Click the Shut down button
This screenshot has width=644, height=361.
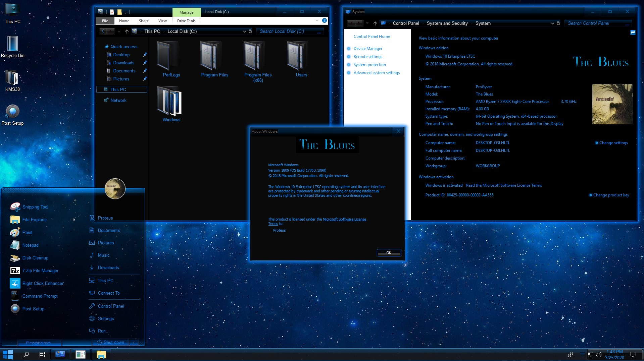[111, 342]
